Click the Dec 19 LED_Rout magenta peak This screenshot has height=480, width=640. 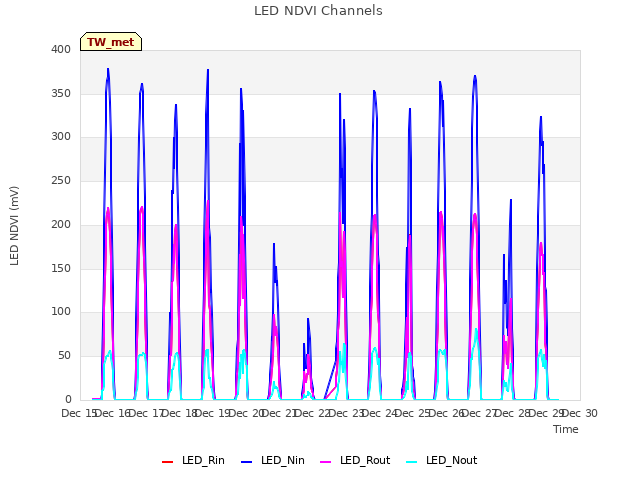coord(208,201)
